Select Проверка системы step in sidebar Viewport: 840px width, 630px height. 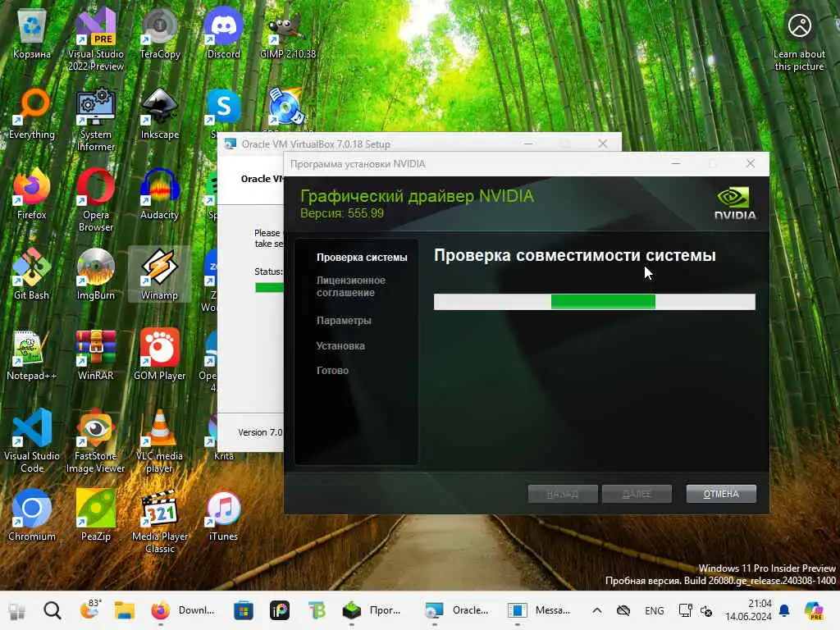362,257
